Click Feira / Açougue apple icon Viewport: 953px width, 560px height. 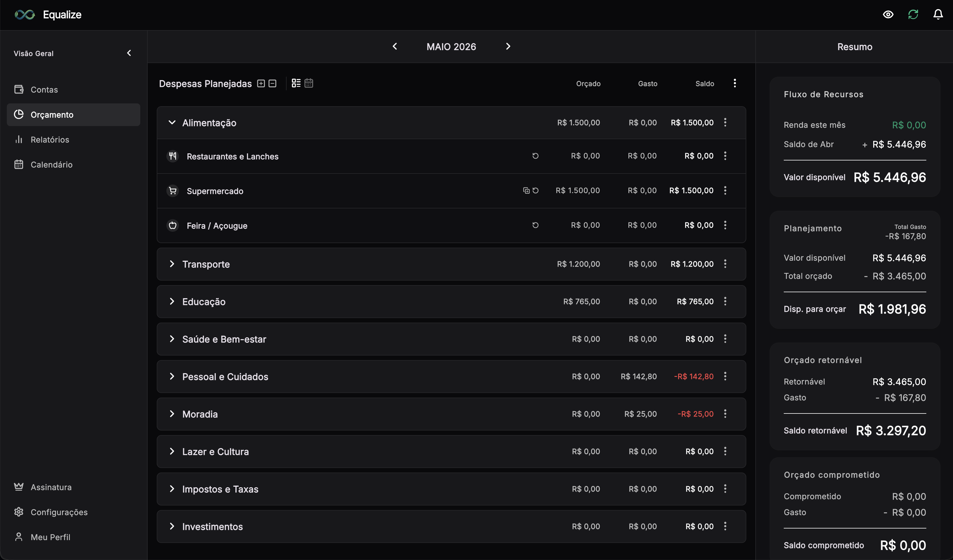point(173,225)
